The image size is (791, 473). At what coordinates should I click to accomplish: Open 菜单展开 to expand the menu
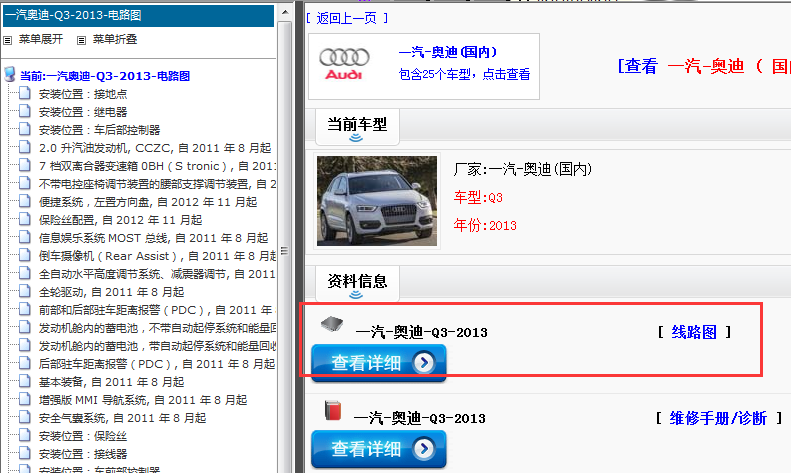click(x=41, y=39)
